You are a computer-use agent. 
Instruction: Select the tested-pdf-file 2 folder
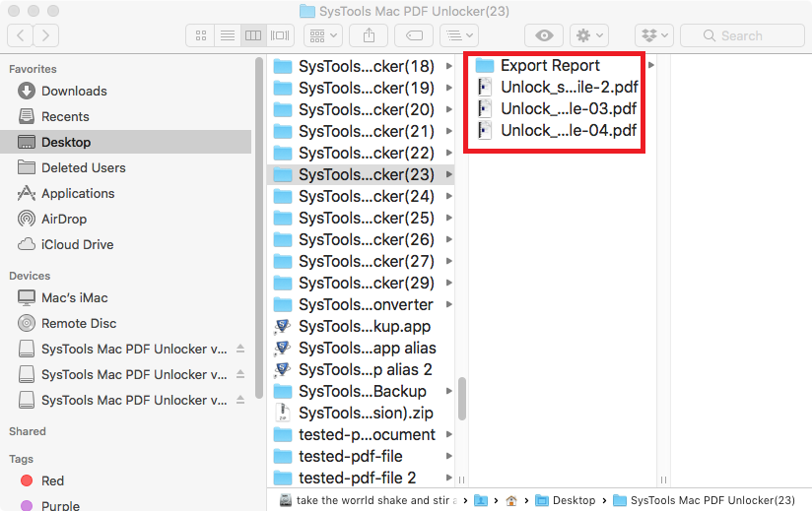click(361, 478)
